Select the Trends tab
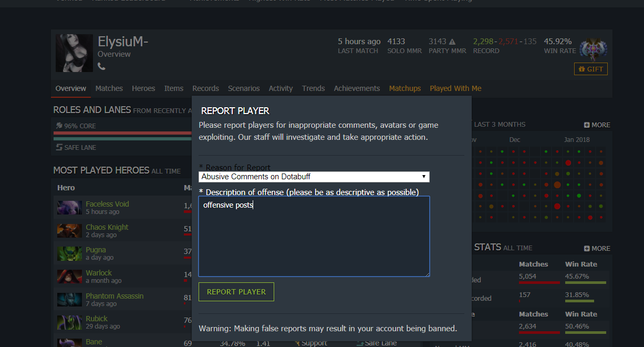This screenshot has height=347, width=644. point(314,88)
